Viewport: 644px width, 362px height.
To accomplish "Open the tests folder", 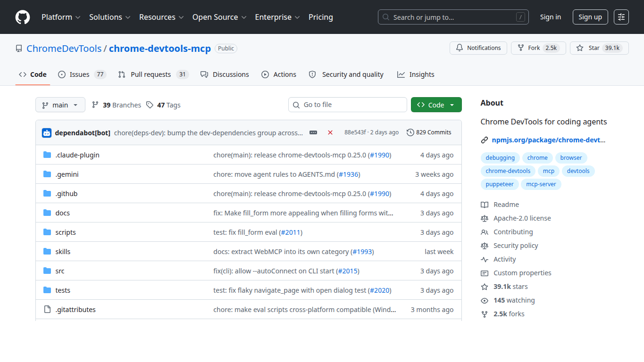I will click(x=63, y=290).
